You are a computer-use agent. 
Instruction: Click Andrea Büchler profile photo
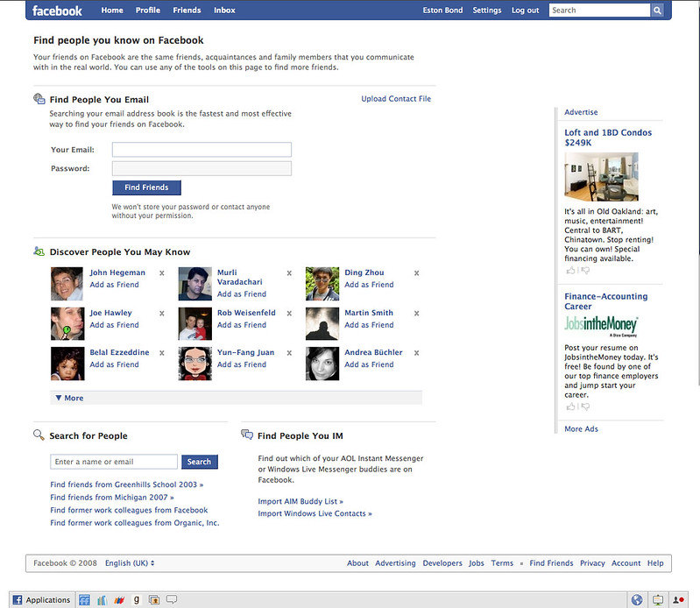click(x=322, y=364)
